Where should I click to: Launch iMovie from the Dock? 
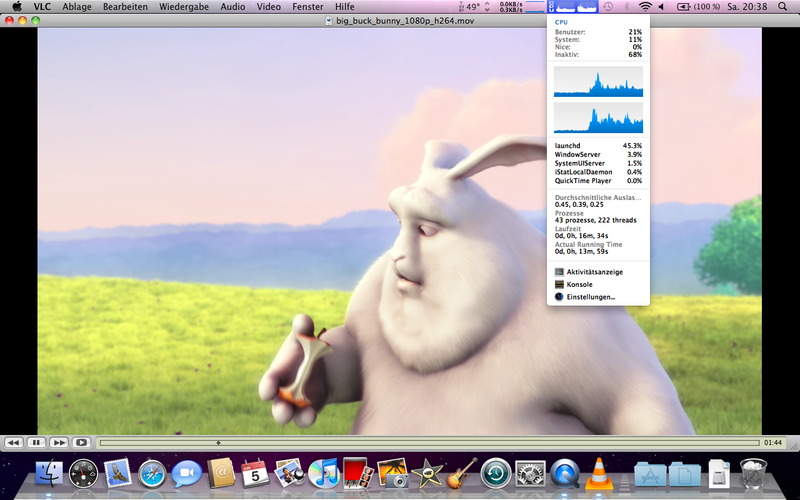[427, 473]
